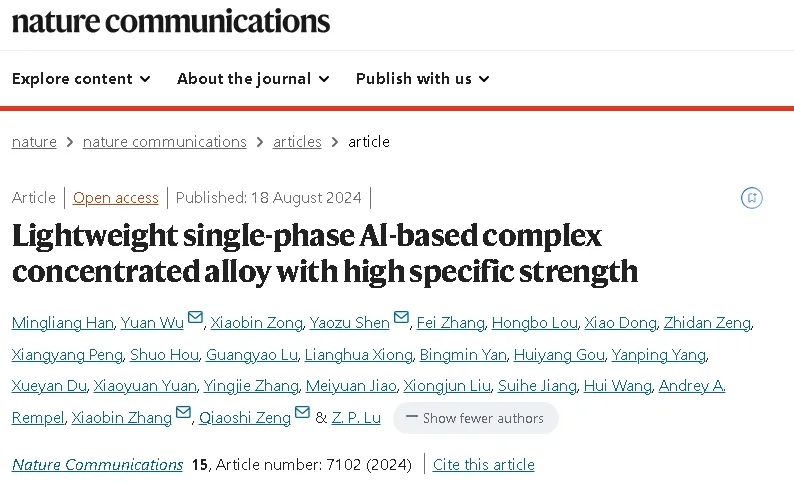794x484 pixels.
Task: Click author Xiongjun Liu
Action: [447, 386]
